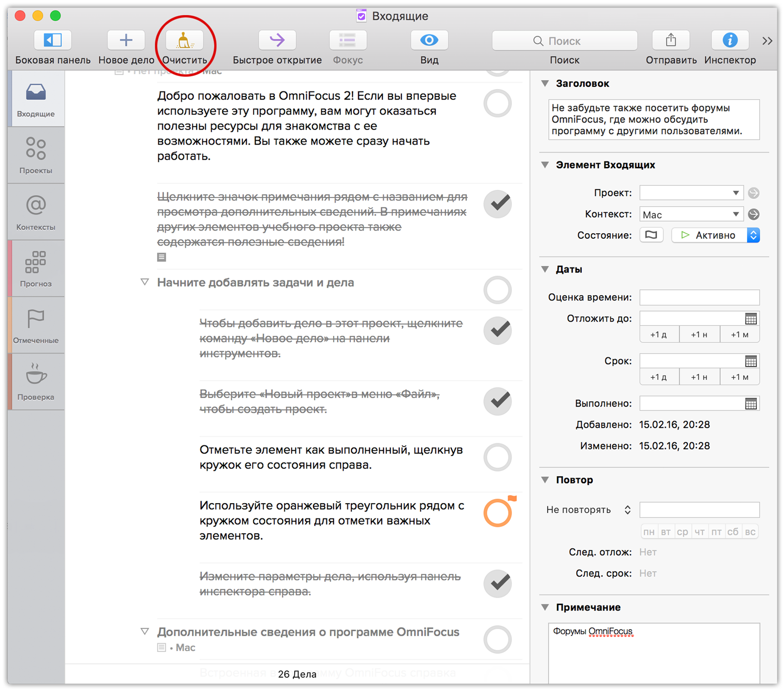Add +1 д to Отложить до
The width and height of the screenshot is (784, 691).
pyautogui.click(x=659, y=334)
